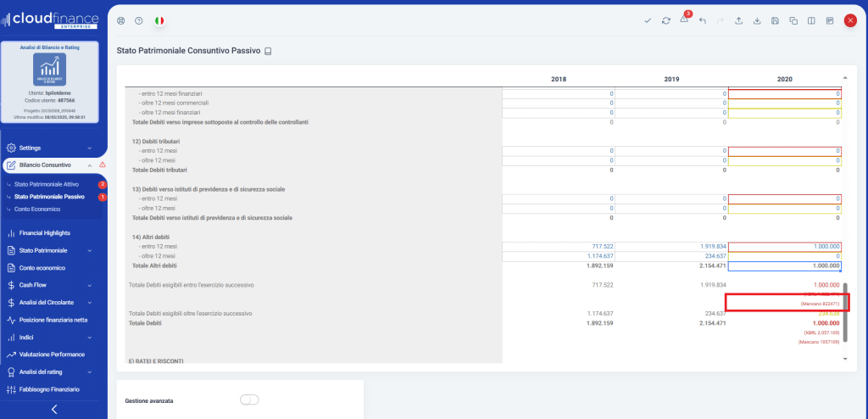Click the upload icon in the top toolbar
Image resolution: width=868 pixels, height=419 pixels.
click(738, 20)
